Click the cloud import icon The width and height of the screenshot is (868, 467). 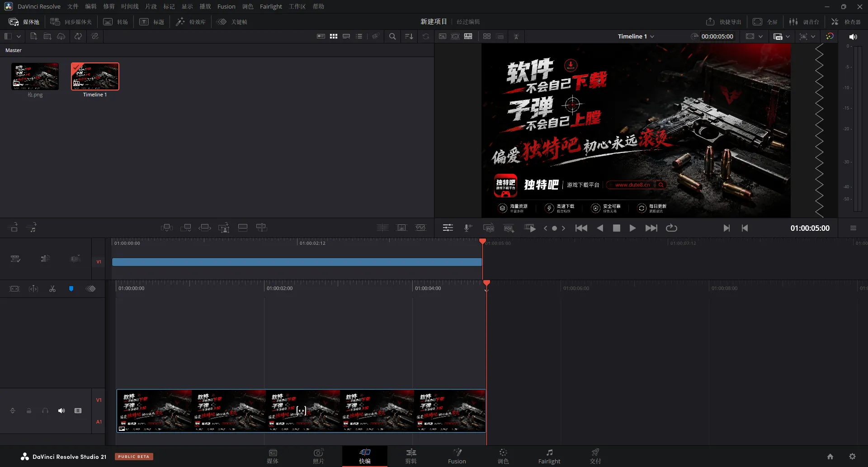[61, 36]
